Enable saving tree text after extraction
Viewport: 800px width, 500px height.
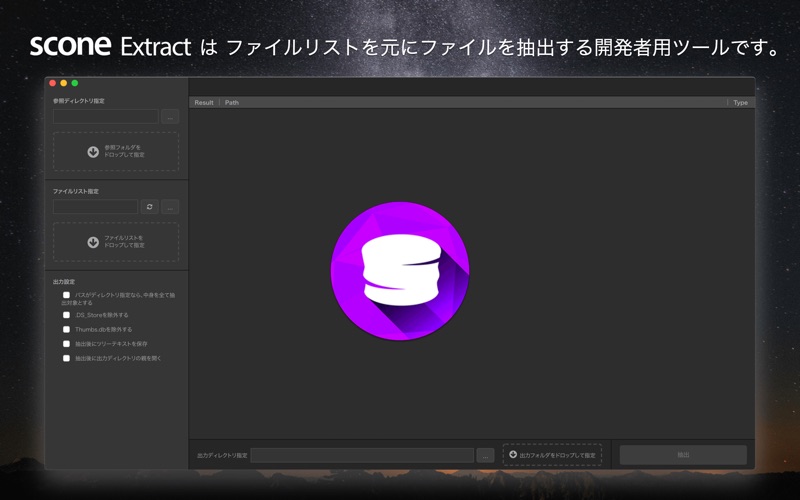point(66,343)
